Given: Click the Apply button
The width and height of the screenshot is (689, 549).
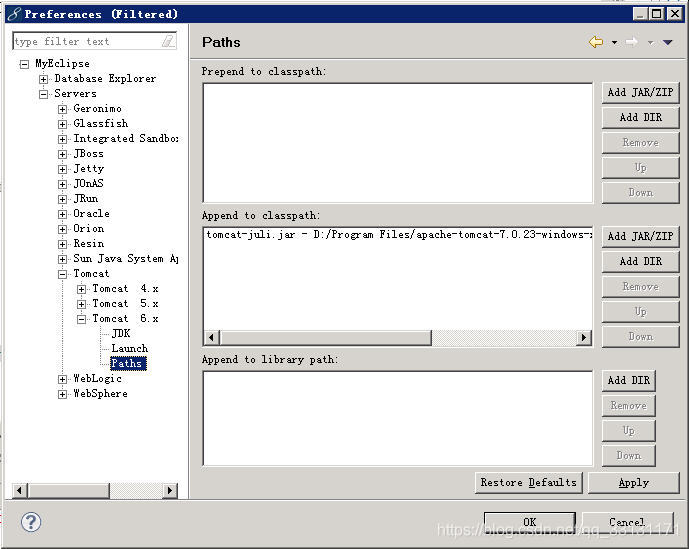Looking at the screenshot, I should [633, 483].
